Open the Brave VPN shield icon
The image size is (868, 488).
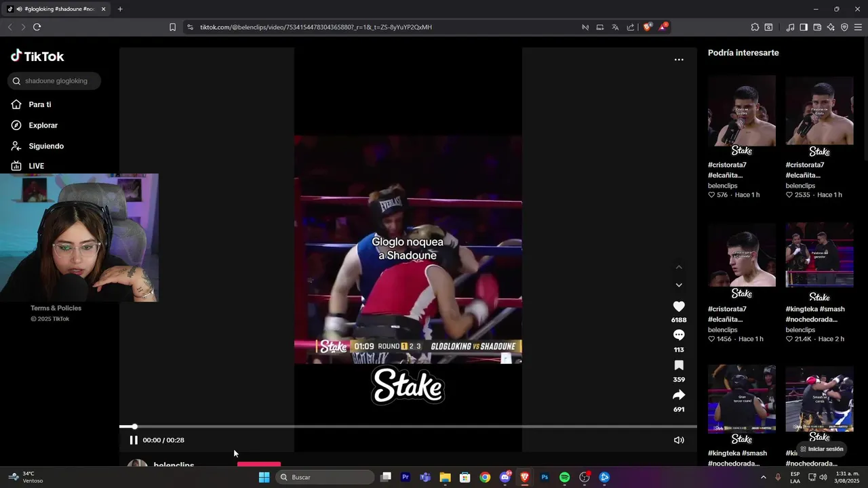tap(844, 27)
